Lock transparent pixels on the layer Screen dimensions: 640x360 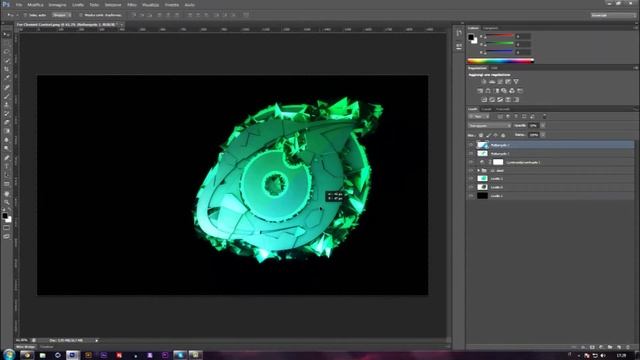point(481,135)
